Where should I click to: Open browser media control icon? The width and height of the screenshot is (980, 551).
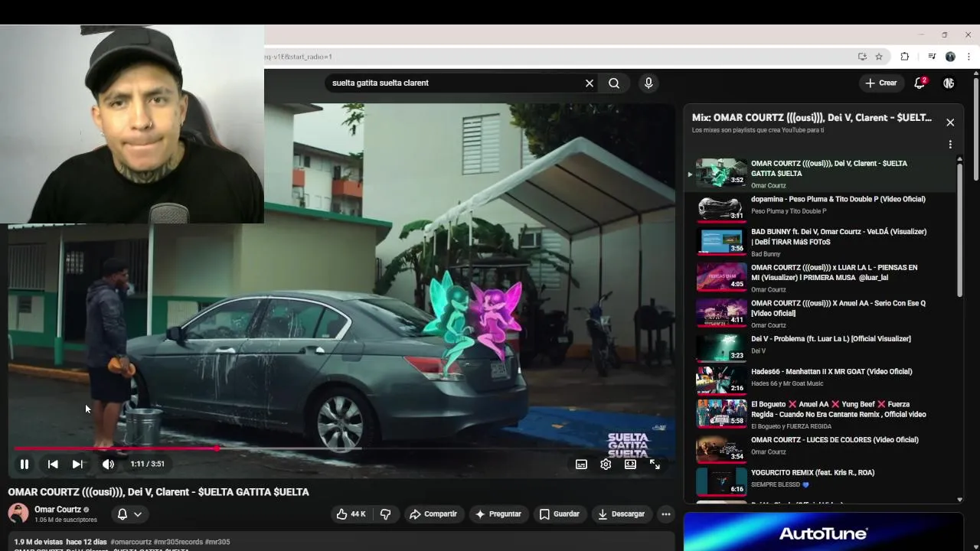[932, 57]
